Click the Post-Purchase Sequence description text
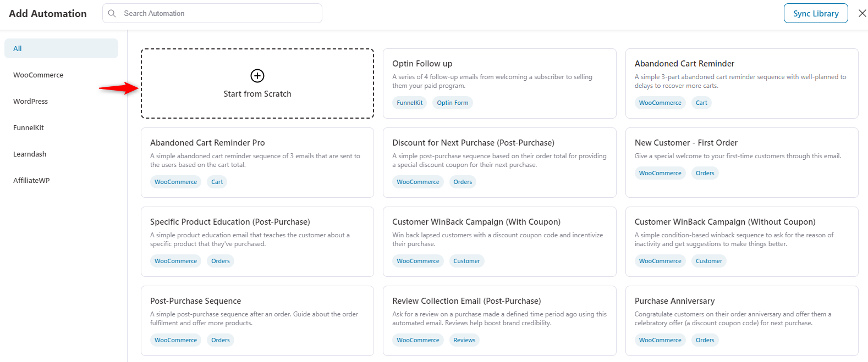 tap(254, 319)
